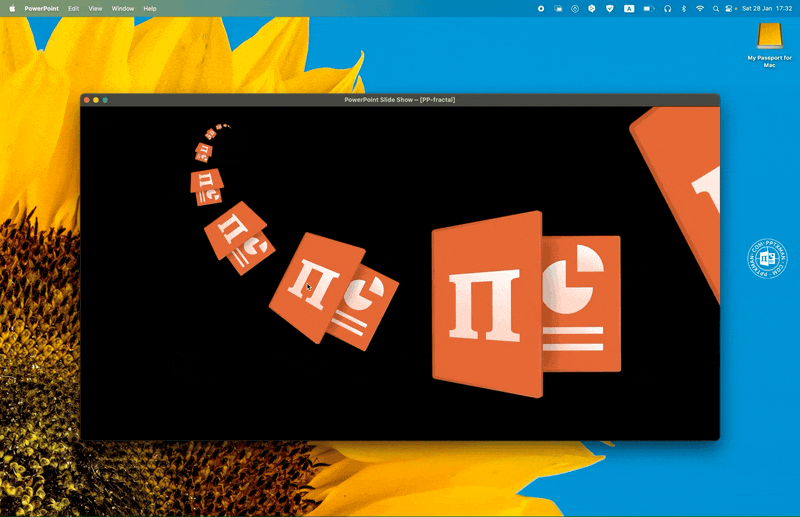
Task: Click the hexagon app icon in menu bar
Action: 592,9
